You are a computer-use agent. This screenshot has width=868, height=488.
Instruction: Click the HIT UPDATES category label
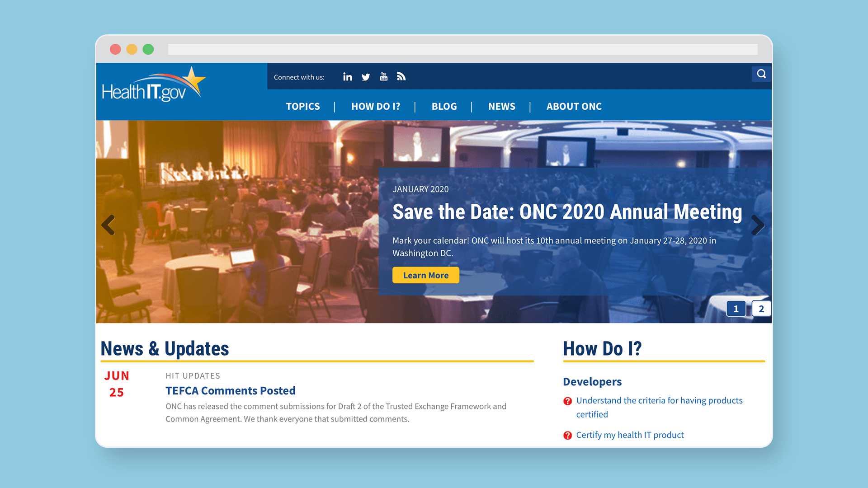[x=193, y=375]
